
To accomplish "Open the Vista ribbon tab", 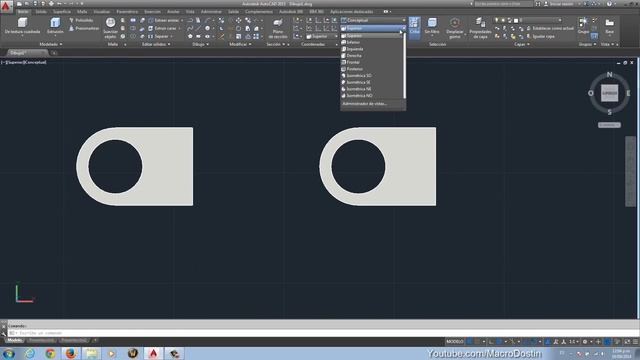I will pyautogui.click(x=190, y=11).
